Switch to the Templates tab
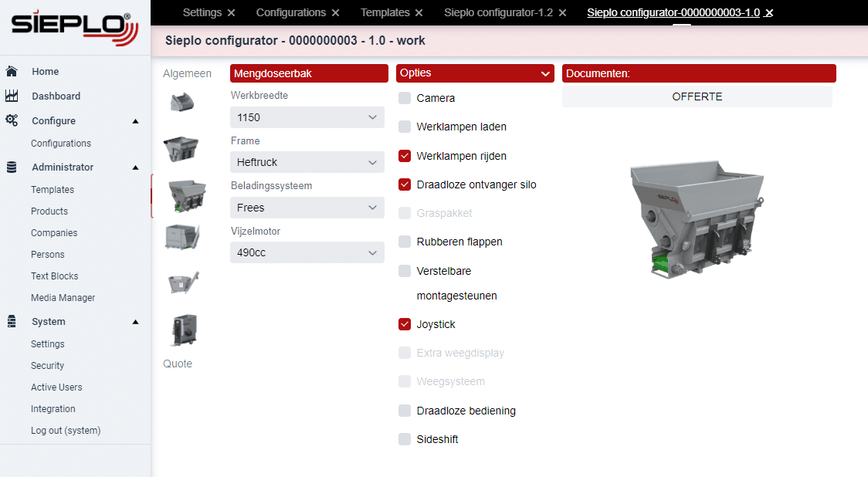Viewport: 868px width, 477px height. (x=385, y=12)
